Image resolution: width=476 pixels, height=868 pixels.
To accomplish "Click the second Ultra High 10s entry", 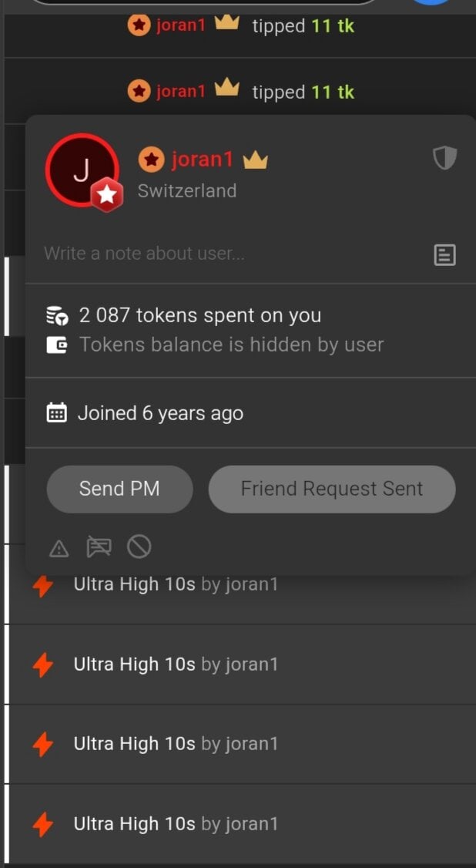I will click(175, 664).
